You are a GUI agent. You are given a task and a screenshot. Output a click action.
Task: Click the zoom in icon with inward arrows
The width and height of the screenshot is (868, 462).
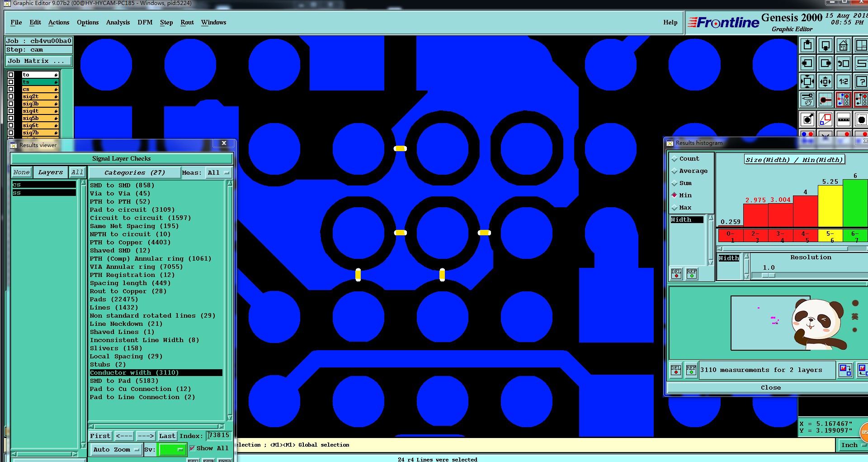point(807,81)
